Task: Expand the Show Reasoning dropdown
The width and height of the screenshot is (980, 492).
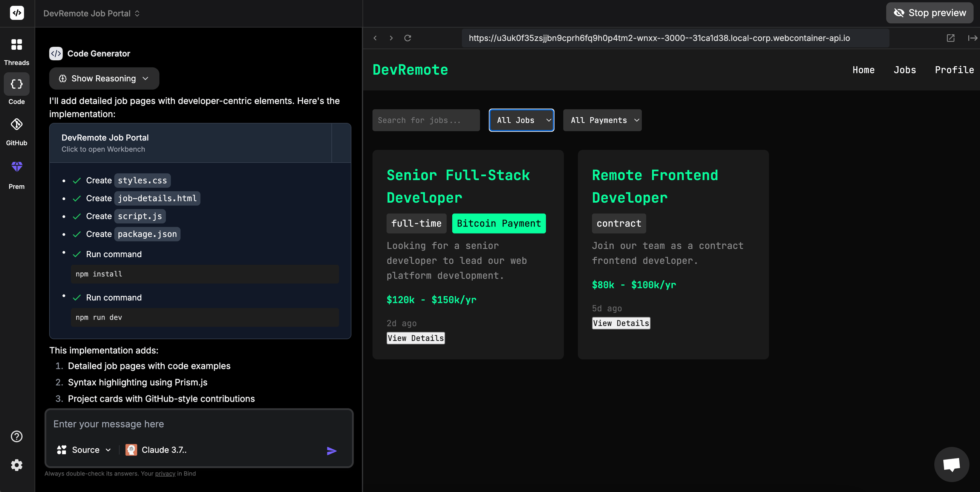Action: coord(104,78)
